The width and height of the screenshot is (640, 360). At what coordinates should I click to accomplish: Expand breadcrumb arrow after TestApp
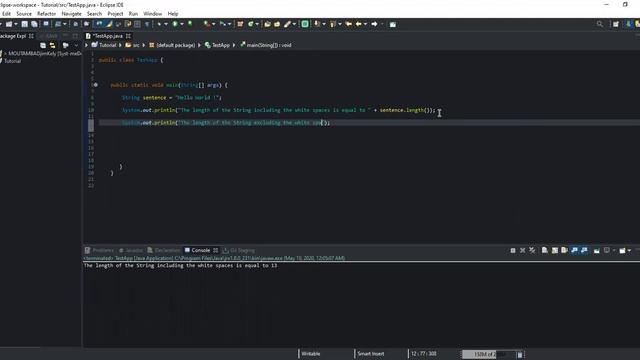tap(234, 45)
